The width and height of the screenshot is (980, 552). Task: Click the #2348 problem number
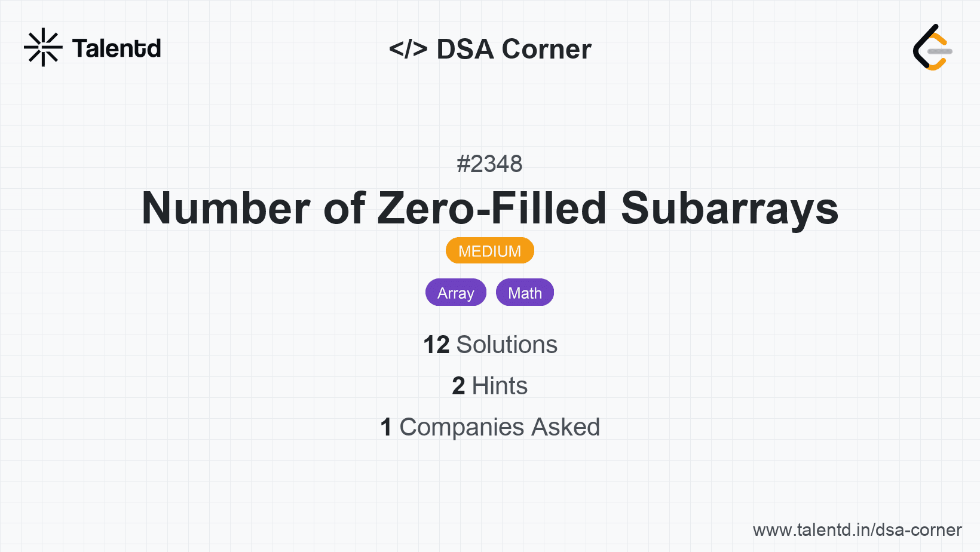click(x=489, y=164)
